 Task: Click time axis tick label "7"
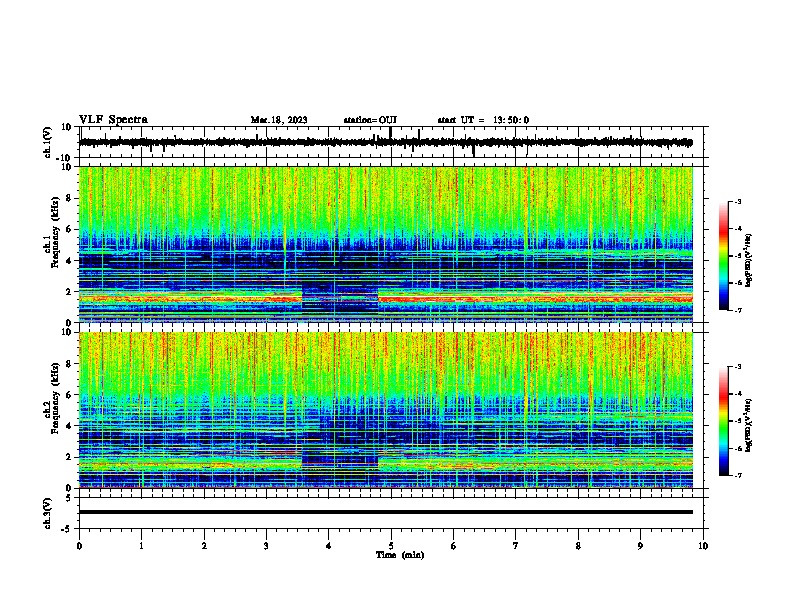pyautogui.click(x=516, y=546)
